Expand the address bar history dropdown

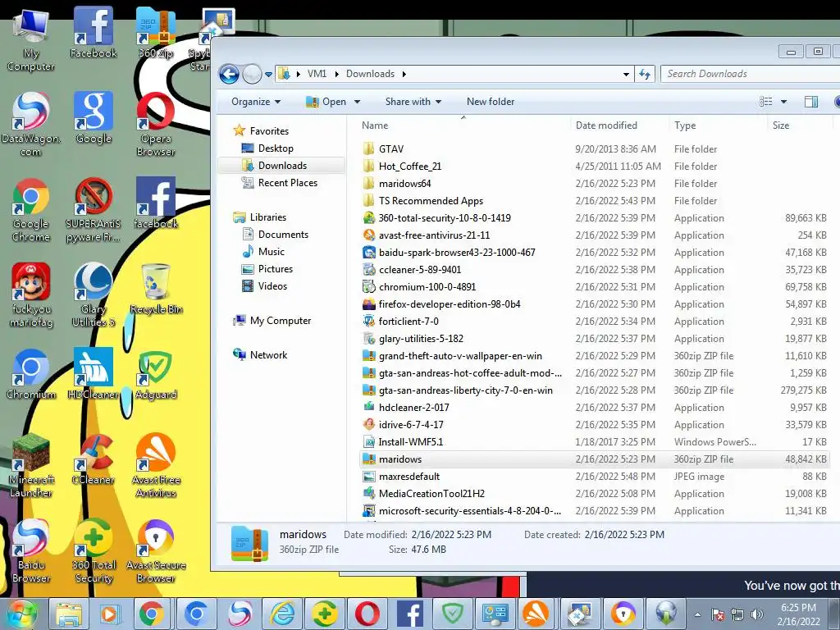tap(626, 74)
